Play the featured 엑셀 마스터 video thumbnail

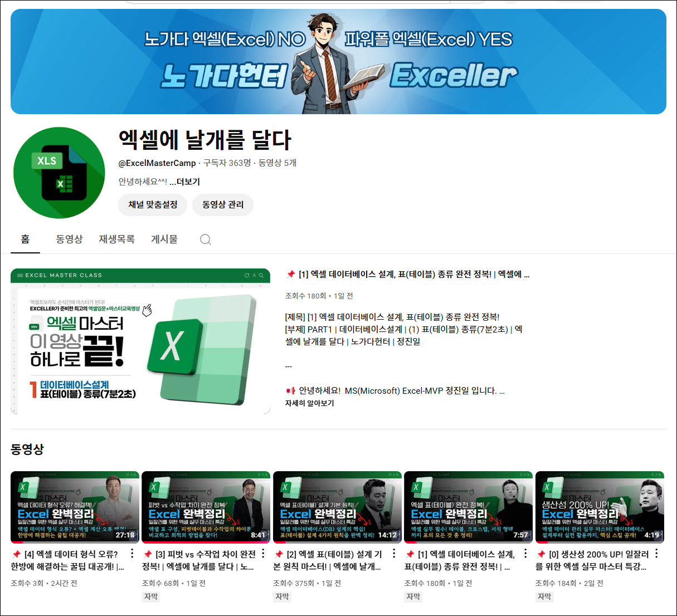[140, 341]
